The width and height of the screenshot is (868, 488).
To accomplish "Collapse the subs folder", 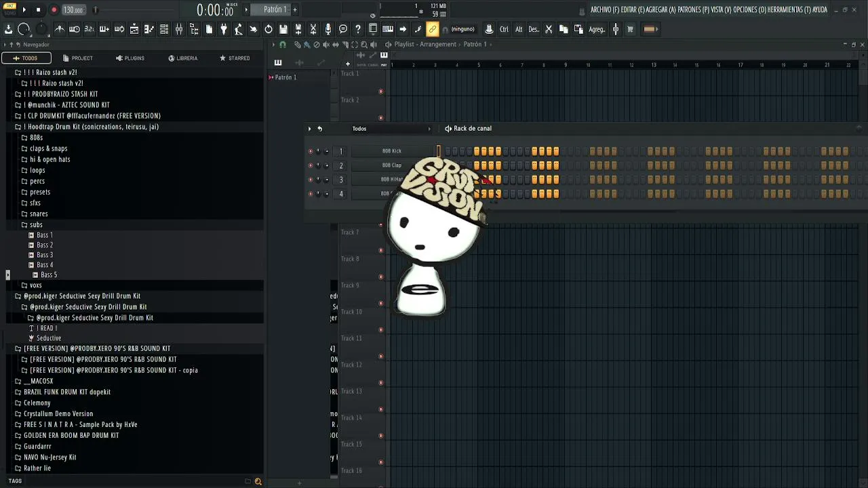I will pos(24,224).
